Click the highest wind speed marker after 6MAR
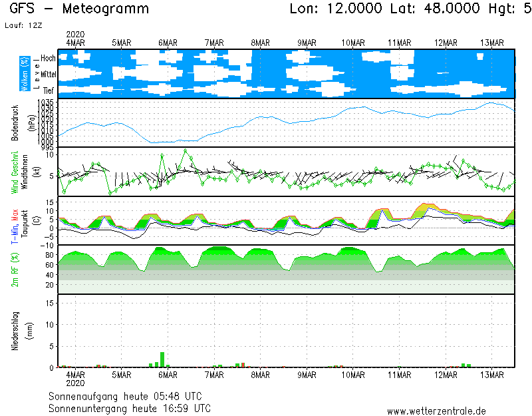Viewport: 532px width, 416px height. (x=186, y=150)
